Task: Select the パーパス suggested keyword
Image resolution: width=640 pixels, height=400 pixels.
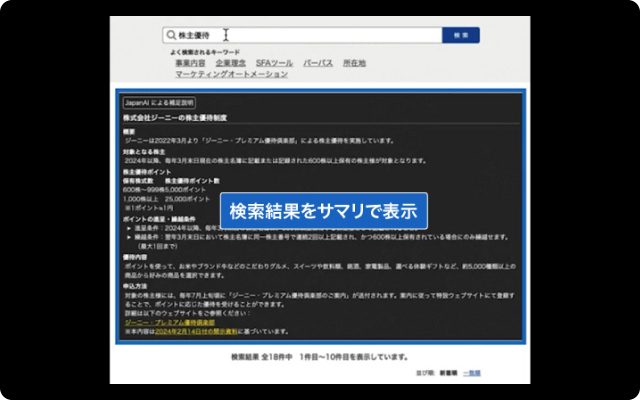Action: [318, 63]
